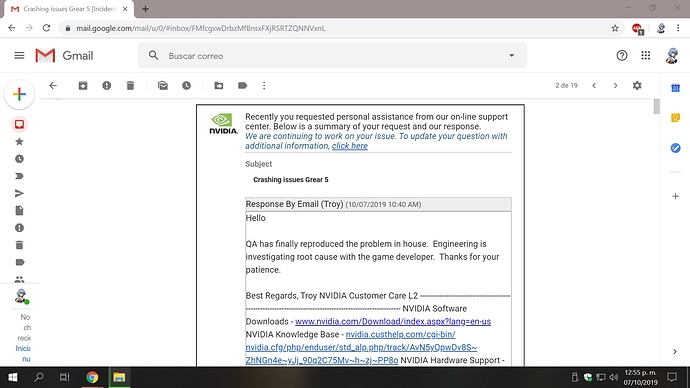Snooze this email with clock icon

tap(187, 85)
